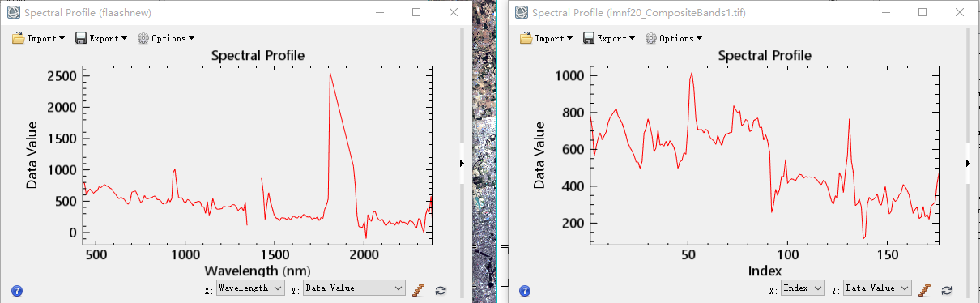The height and width of the screenshot is (303, 980).
Task: Click Options gear icon in CompositeBands1 window
Action: [651, 38]
